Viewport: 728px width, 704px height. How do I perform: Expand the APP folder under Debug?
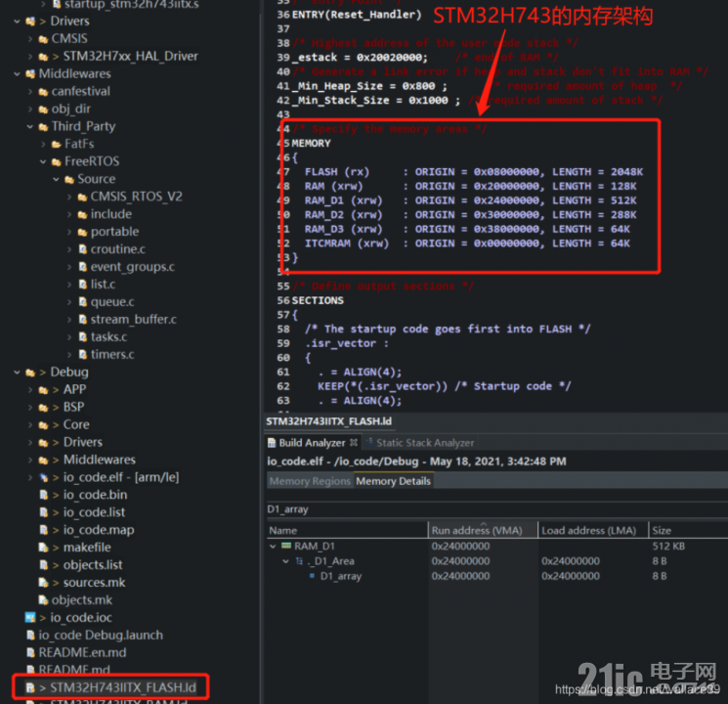pos(30,390)
